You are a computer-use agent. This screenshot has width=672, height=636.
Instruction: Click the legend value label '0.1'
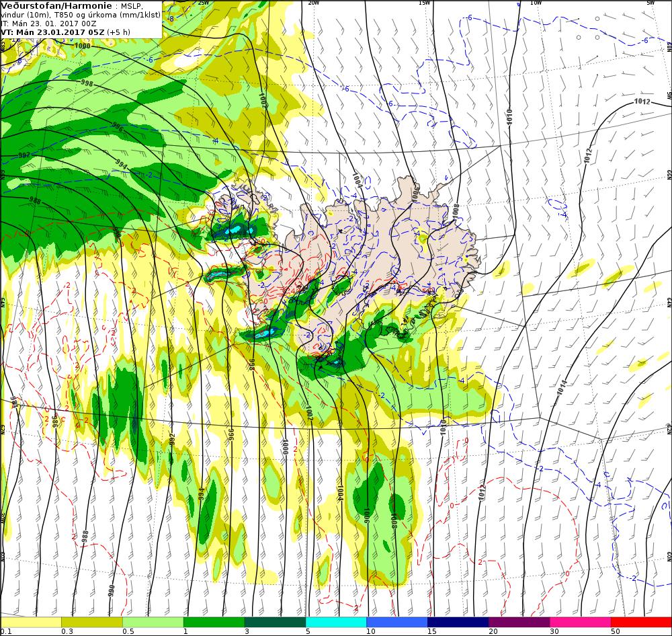[6, 631]
